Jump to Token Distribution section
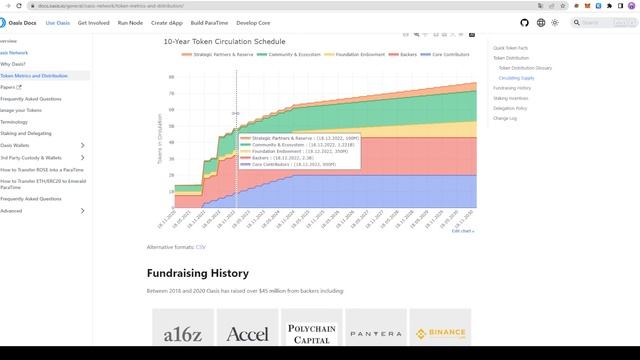This screenshot has width=640, height=360. point(511,58)
